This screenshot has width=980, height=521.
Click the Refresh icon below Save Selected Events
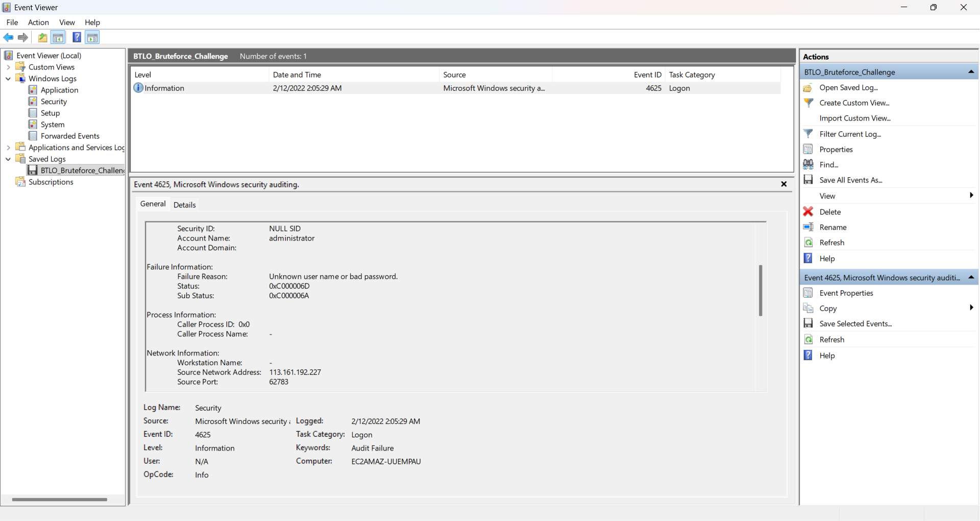coord(808,340)
